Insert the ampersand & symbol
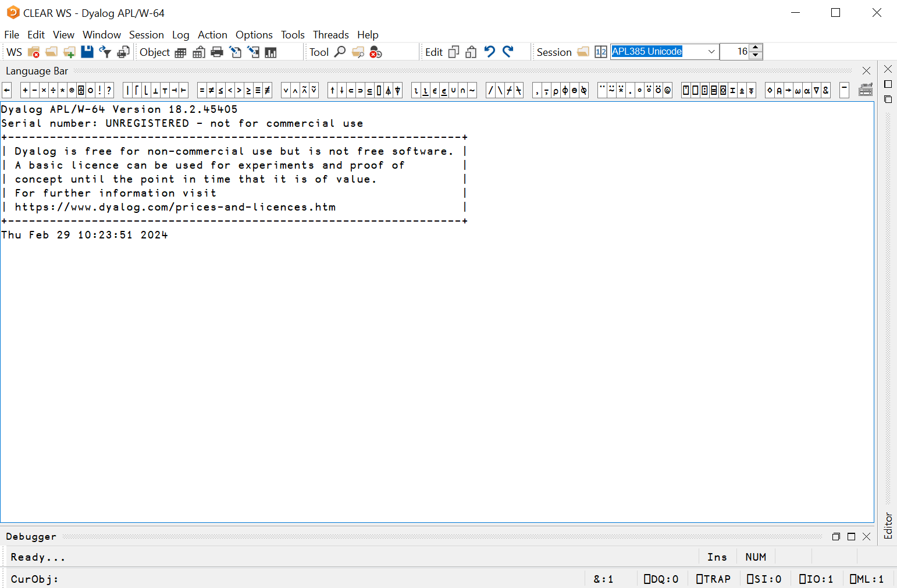897x588 pixels. point(825,90)
